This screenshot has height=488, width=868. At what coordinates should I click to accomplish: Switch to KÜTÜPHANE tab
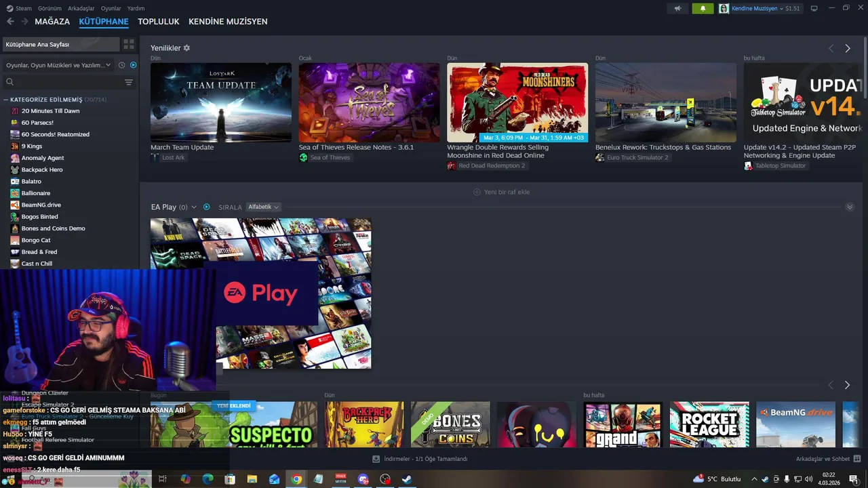pos(104,22)
